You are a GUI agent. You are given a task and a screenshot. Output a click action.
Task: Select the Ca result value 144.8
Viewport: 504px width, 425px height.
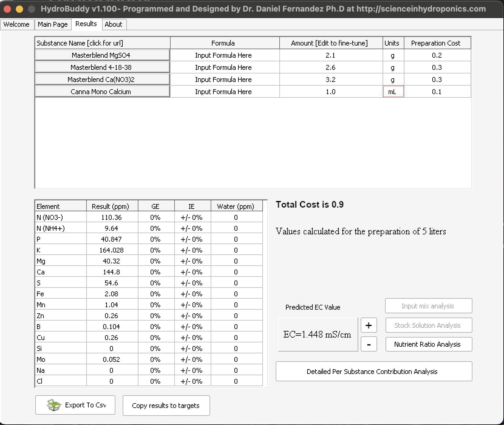click(112, 272)
